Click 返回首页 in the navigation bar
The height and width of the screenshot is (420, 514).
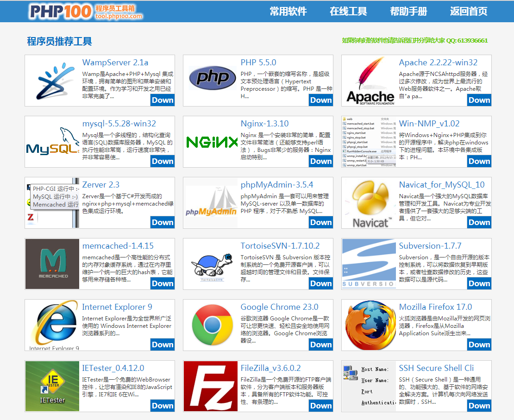469,12
